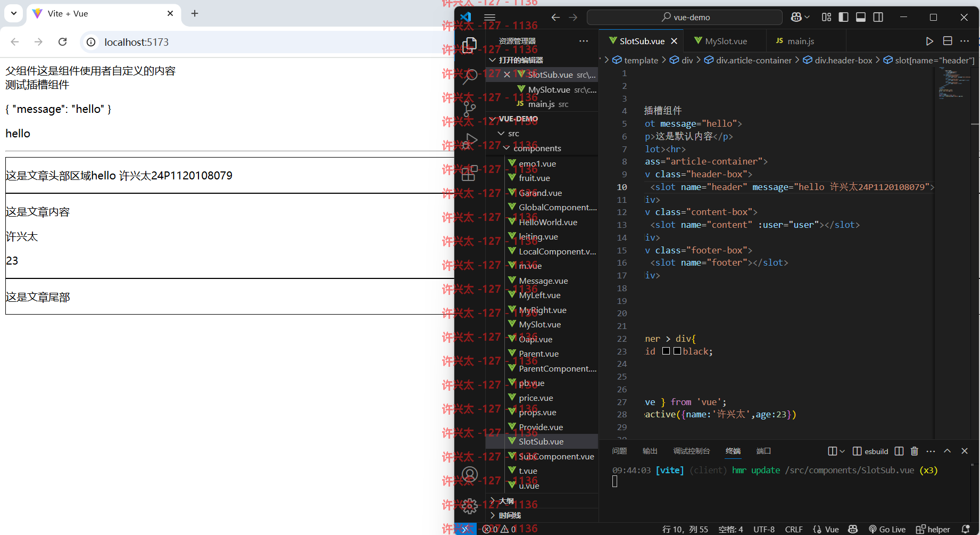Open SubComponent.vue in the file tree

tap(542, 456)
